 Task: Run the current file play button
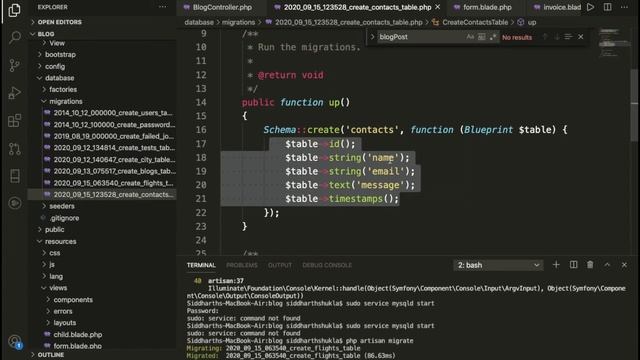tap(590, 7)
